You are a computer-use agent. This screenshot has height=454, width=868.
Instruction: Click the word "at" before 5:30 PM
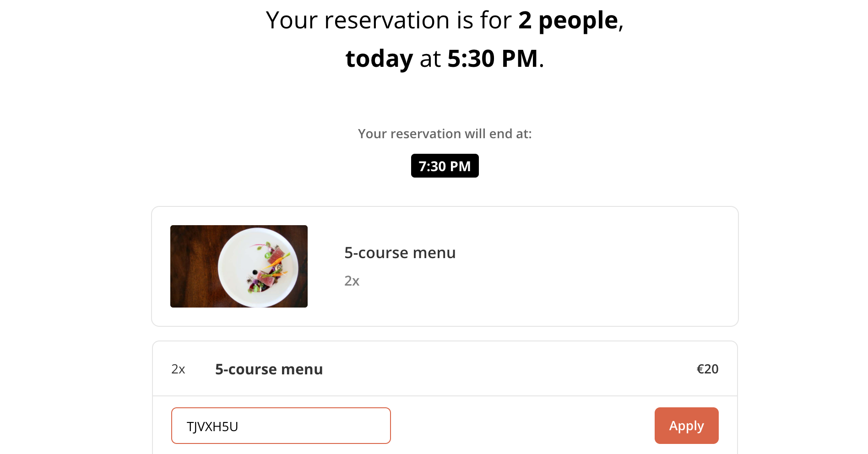430,59
